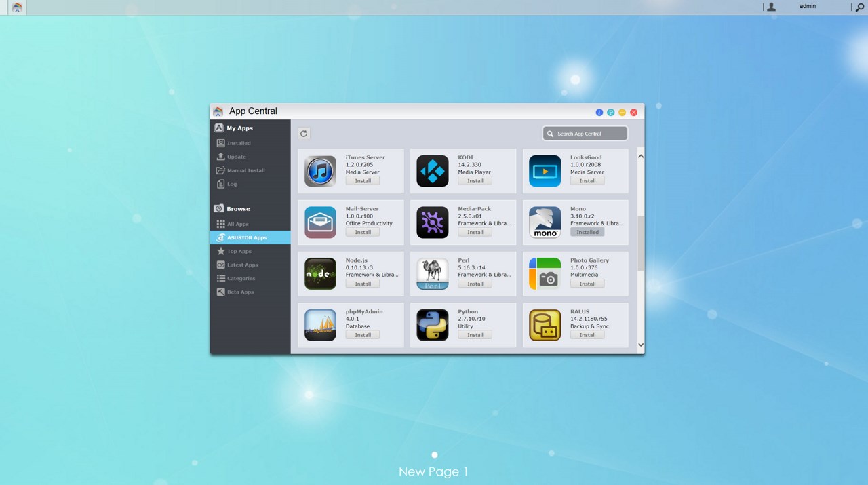This screenshot has height=485, width=868.
Task: Click the Browse section header
Action: (238, 209)
